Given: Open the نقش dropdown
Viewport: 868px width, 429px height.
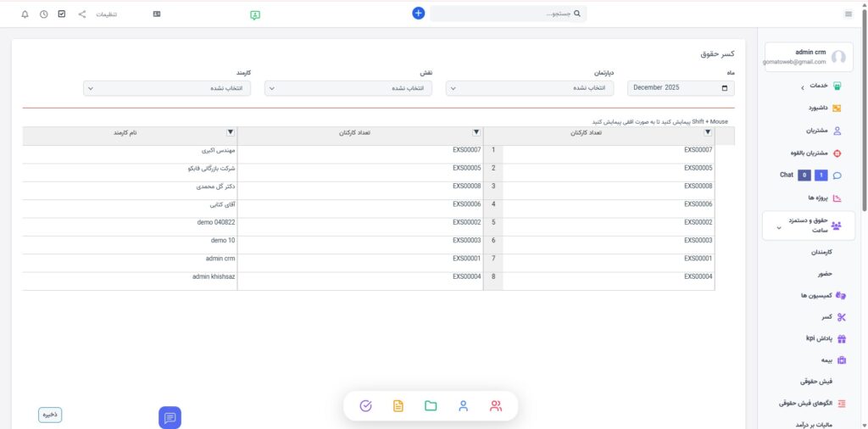Looking at the screenshot, I should coord(348,88).
